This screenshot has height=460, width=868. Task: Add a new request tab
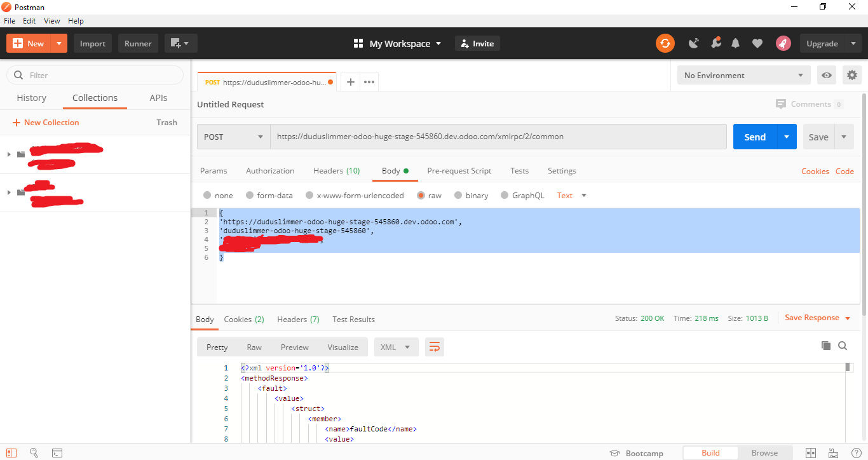click(350, 82)
